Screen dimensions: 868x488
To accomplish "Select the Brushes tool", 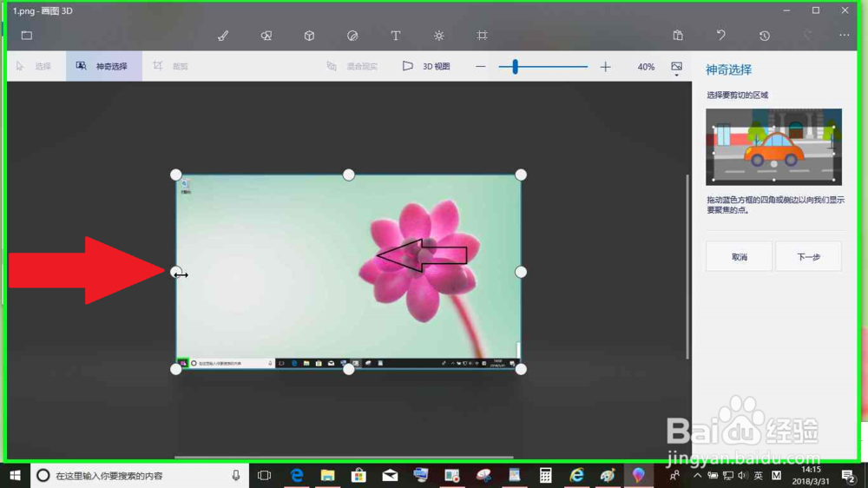I will tap(223, 36).
